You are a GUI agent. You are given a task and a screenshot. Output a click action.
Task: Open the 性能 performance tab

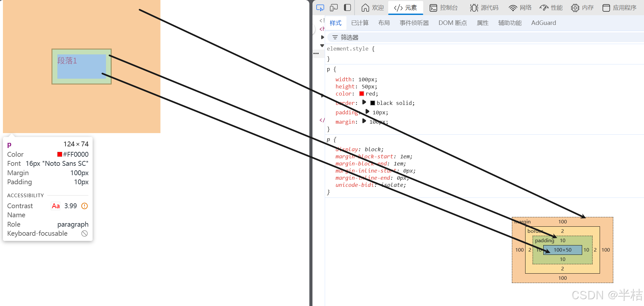coord(551,7)
